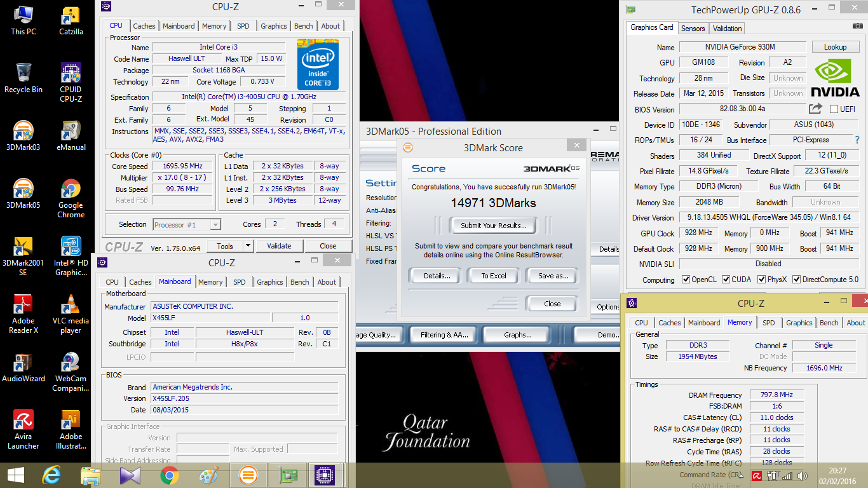Screen dimensions: 868x488
Task: Launch VLC media player from the desktop
Action: [x=71, y=314]
